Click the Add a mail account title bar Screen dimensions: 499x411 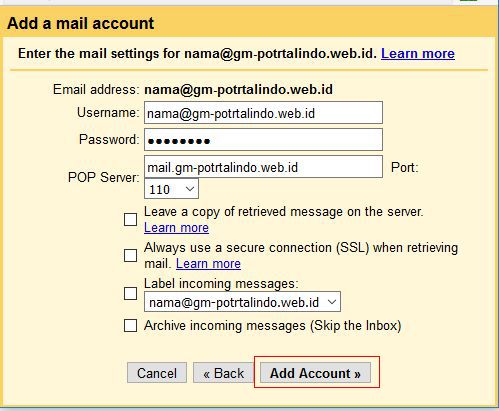[x=249, y=23]
